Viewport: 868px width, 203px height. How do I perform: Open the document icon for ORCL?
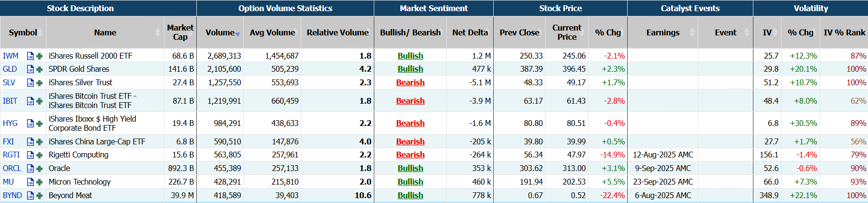pyautogui.click(x=30, y=169)
